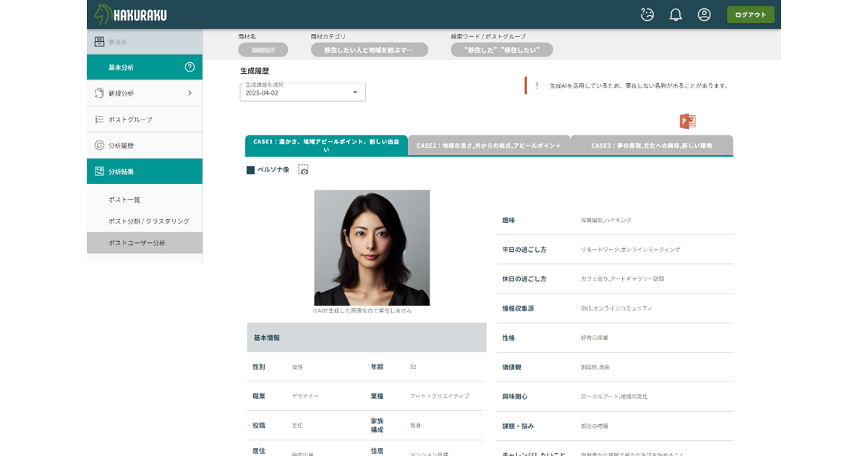Screen dimensions: 868x456
Task: Click the リモートワーク,オンラインミーティング value
Action: coord(631,249)
